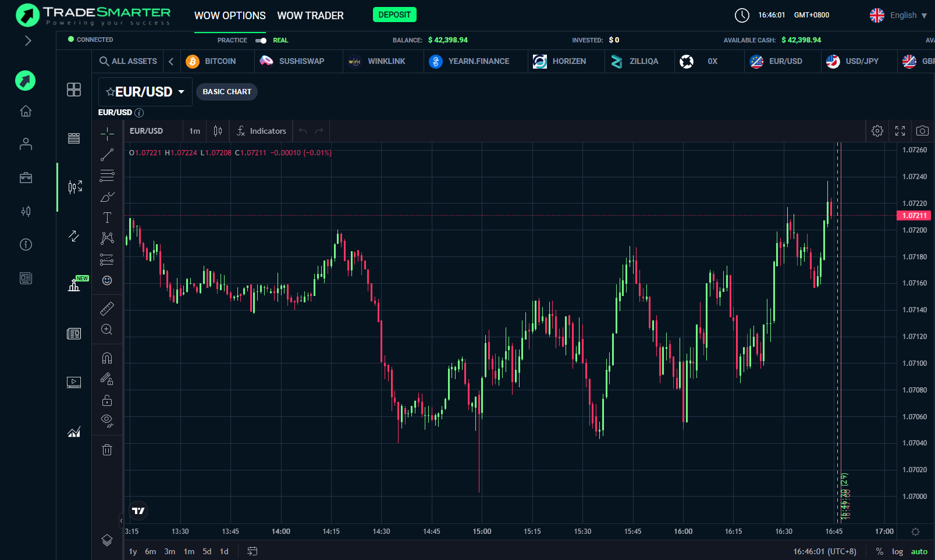Open the Fibonacci retracement tools

point(107,176)
